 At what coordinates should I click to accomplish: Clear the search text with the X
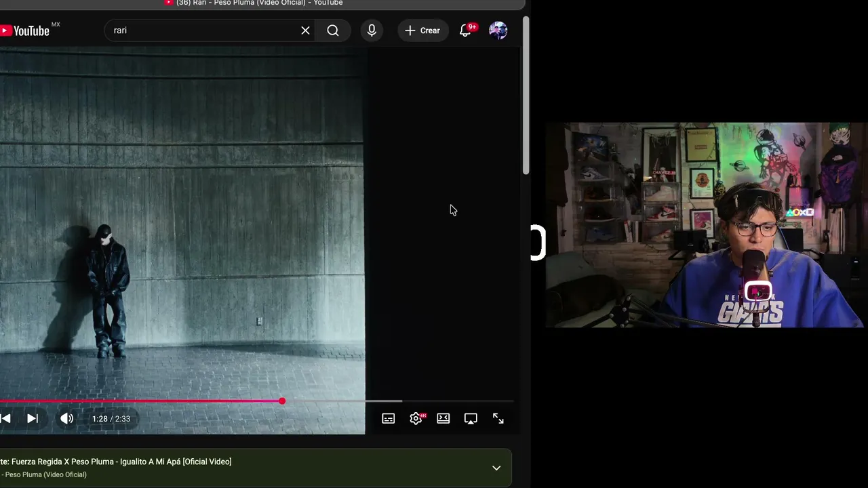tap(305, 30)
